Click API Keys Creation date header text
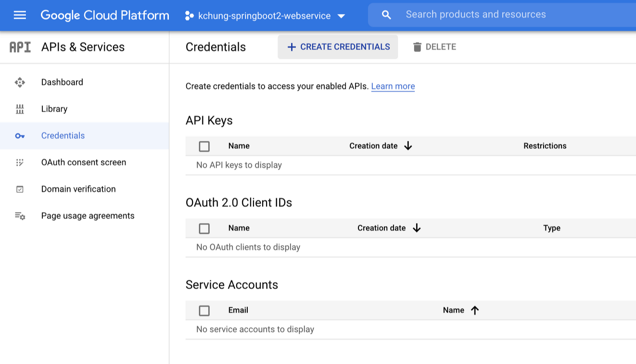This screenshot has height=364, width=636. tap(373, 146)
